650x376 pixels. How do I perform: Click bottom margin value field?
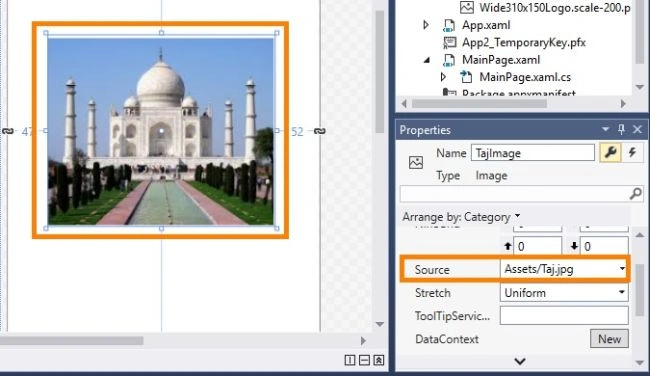click(x=604, y=246)
